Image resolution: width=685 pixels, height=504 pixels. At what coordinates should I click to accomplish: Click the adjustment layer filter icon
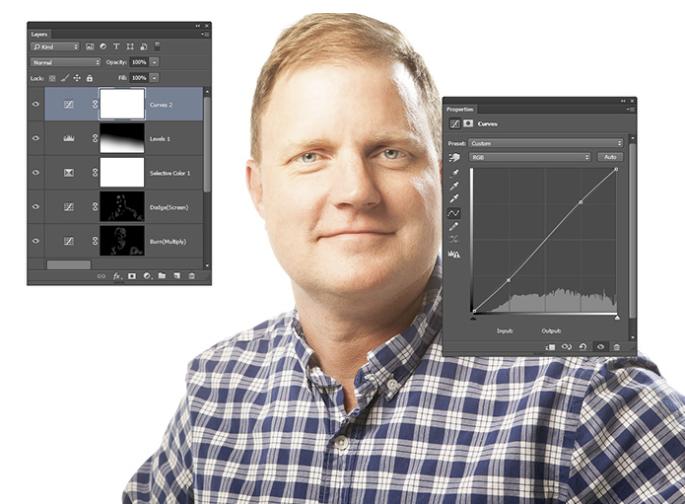point(103,46)
